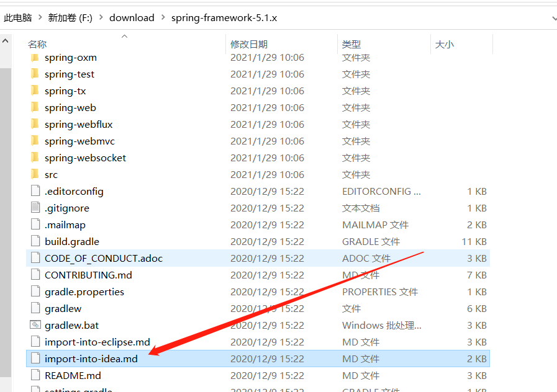
Task: Select the file name CONTRIBUTING.md
Action: [88, 275]
